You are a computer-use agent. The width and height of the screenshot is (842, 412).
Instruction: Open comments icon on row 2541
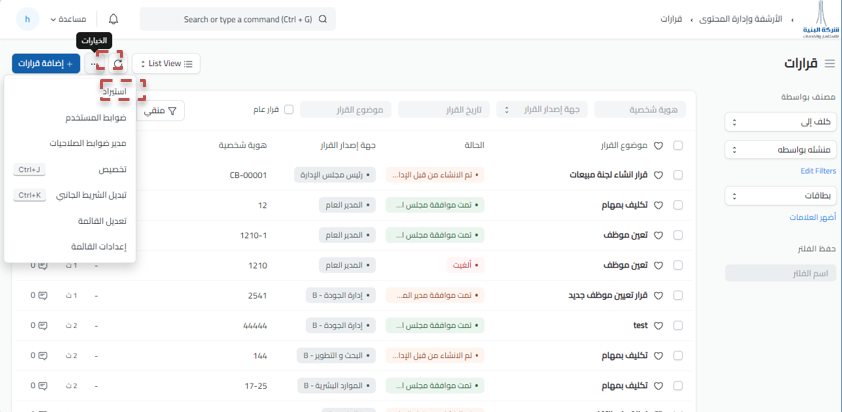[43, 295]
